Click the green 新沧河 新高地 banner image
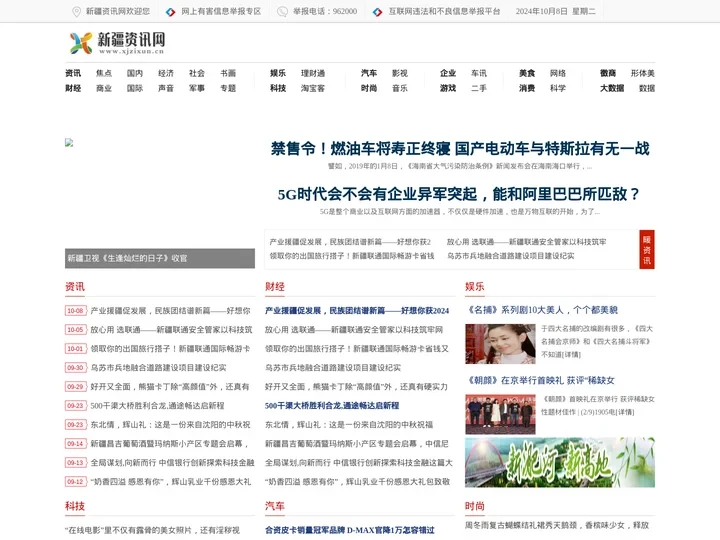The width and height of the screenshot is (720, 540). (x=560, y=462)
